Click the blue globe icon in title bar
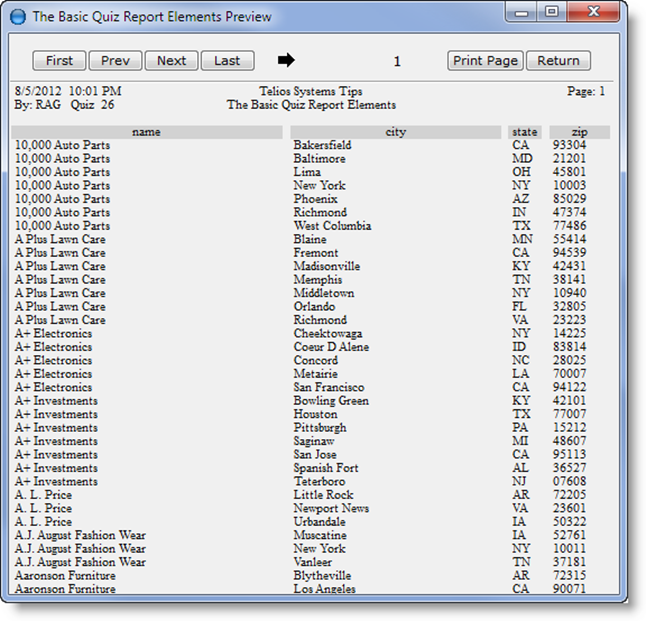The image size is (646, 621). (17, 16)
